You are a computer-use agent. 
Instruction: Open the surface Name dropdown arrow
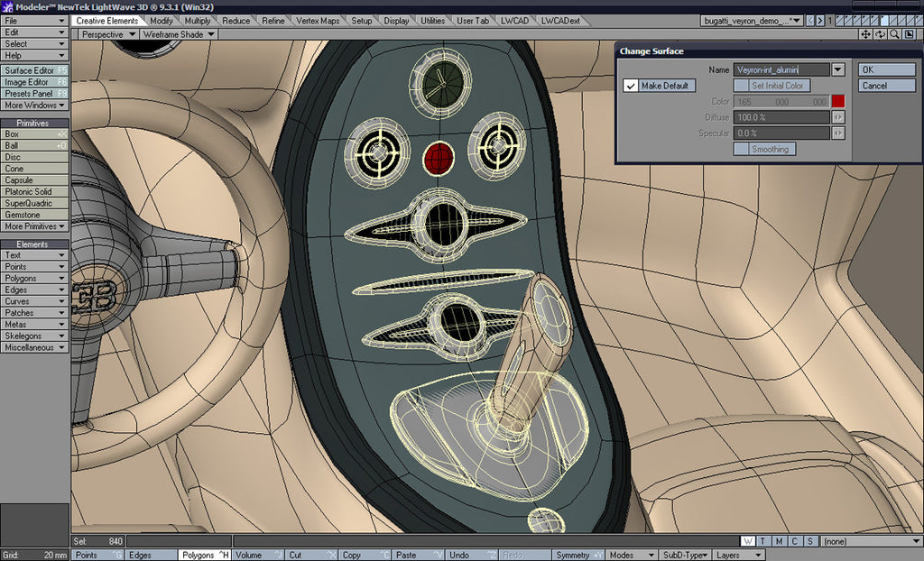[838, 69]
